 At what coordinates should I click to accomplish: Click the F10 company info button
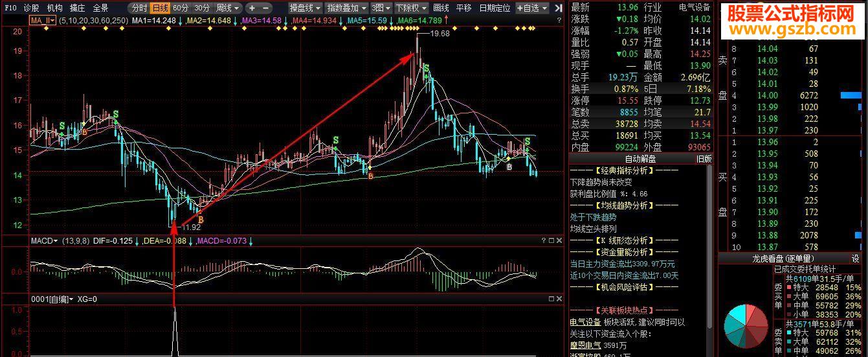(10, 8)
